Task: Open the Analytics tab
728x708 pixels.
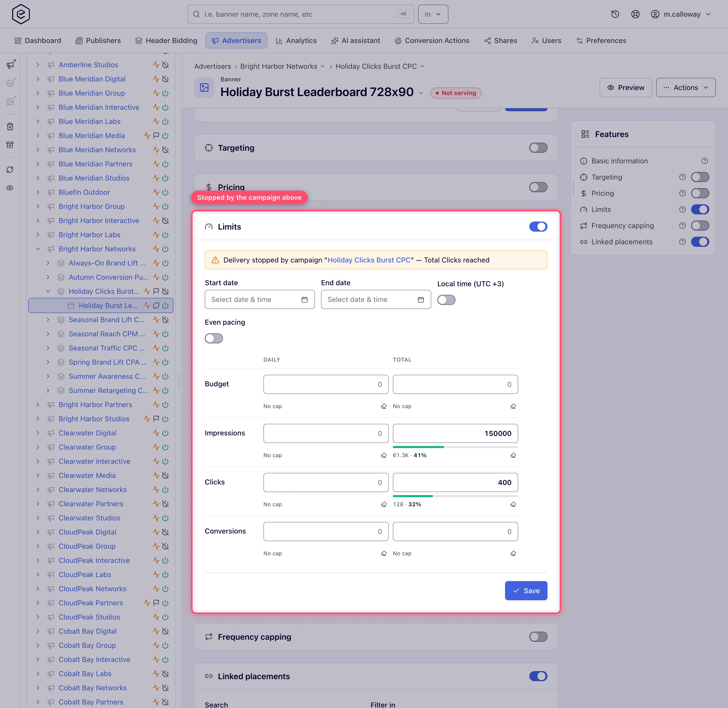Action: (x=296, y=40)
